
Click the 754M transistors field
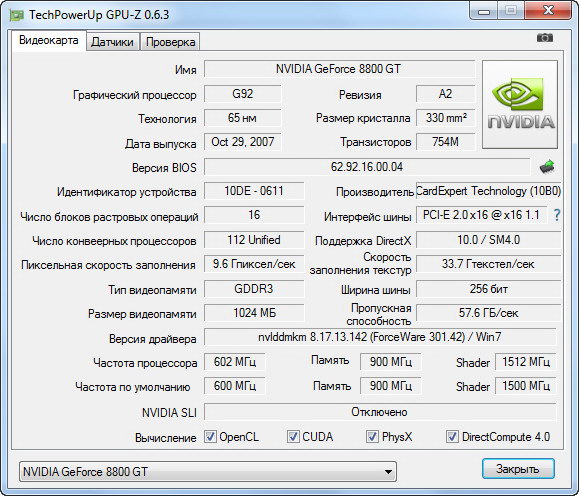pos(445,142)
